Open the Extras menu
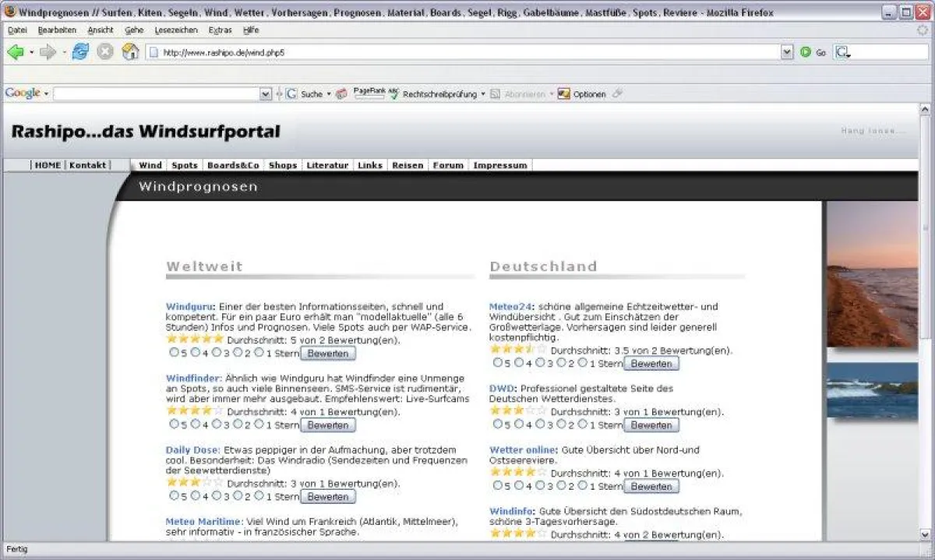 (221, 30)
